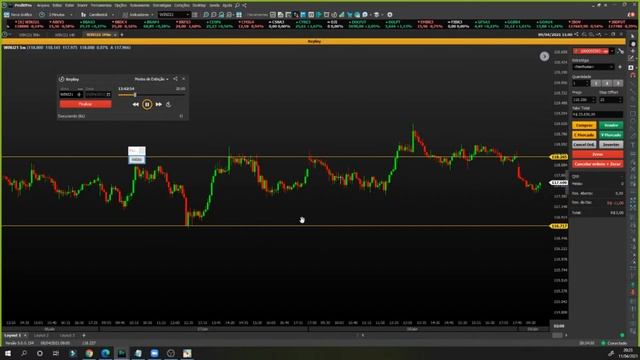Click the round arrow button at chart top-right
Screen dimensions: 640x360
point(544,56)
